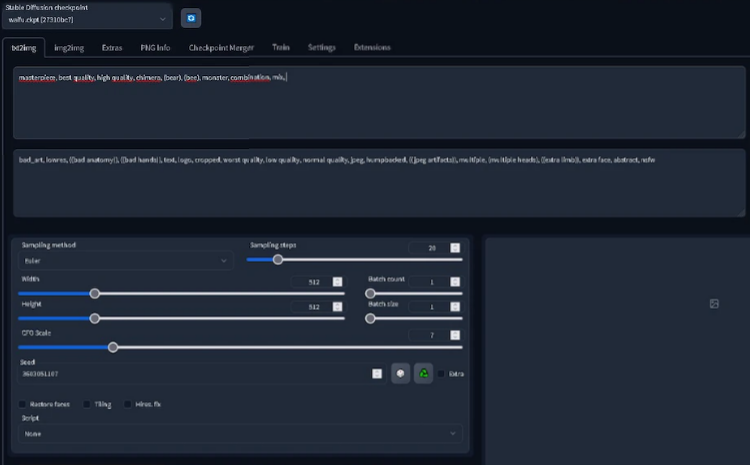The width and height of the screenshot is (750, 465).
Task: Click the Width value stepper icon
Action: 337,282
